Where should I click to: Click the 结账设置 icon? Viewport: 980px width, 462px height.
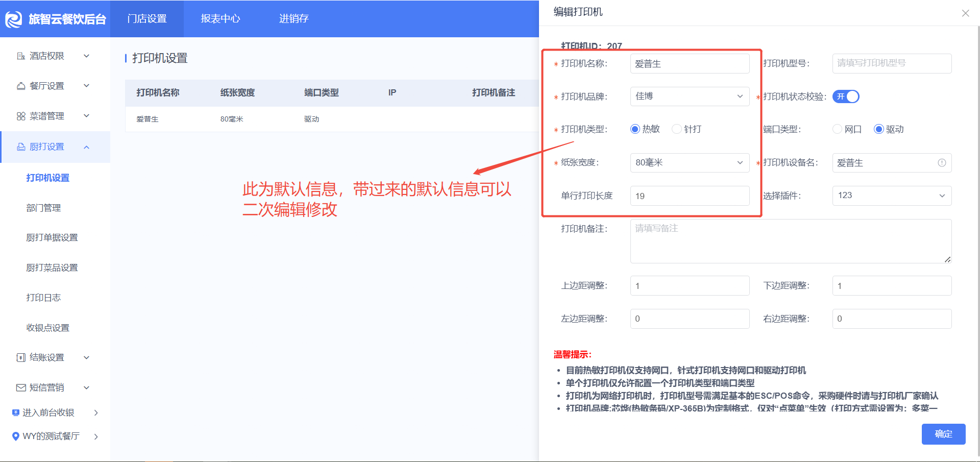pyautogui.click(x=21, y=357)
